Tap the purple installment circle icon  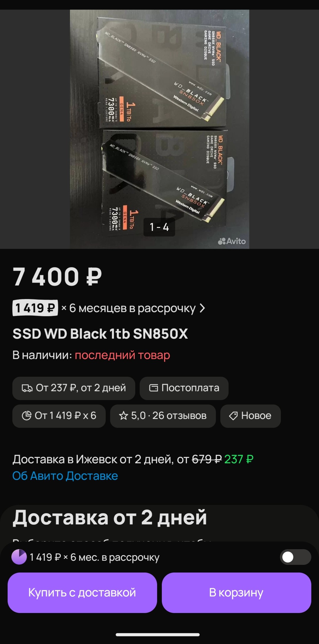(19, 557)
